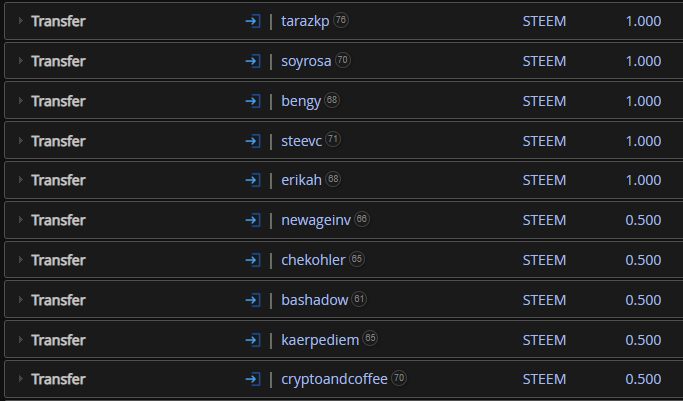The width and height of the screenshot is (683, 401).
Task: Click incoming transfer arrow icon beside soyrosa
Action: [x=253, y=61]
